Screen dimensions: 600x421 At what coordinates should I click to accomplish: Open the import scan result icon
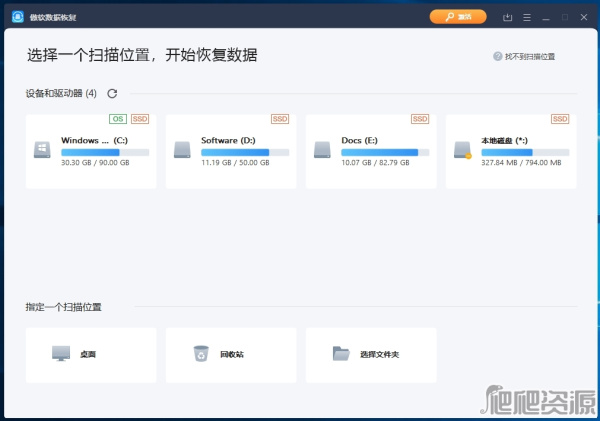(x=507, y=17)
